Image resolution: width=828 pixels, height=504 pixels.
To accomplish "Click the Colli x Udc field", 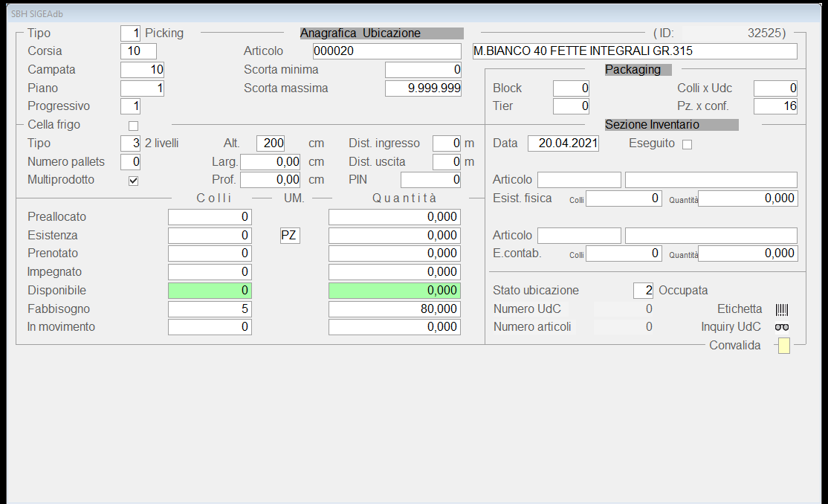I will point(775,88).
